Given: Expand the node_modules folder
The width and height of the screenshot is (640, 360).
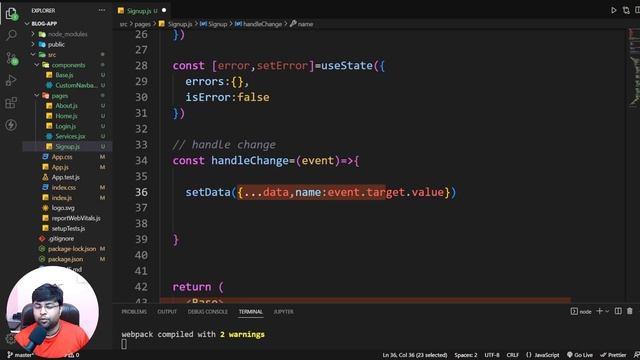Looking at the screenshot, I should pos(67,34).
